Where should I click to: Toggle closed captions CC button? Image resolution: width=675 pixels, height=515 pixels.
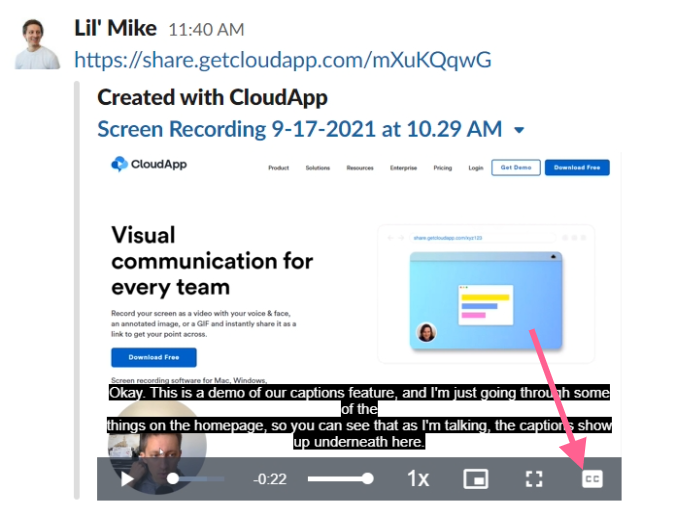(592, 479)
